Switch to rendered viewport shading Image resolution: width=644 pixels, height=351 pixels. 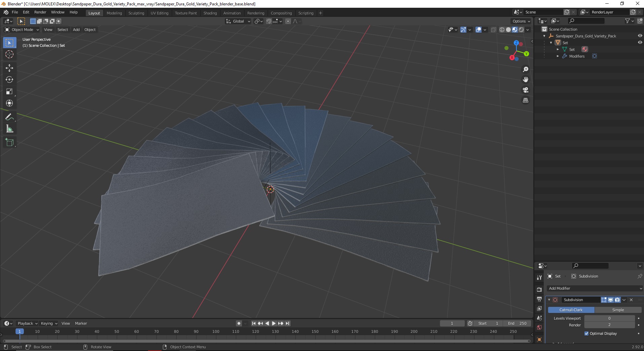click(x=521, y=30)
